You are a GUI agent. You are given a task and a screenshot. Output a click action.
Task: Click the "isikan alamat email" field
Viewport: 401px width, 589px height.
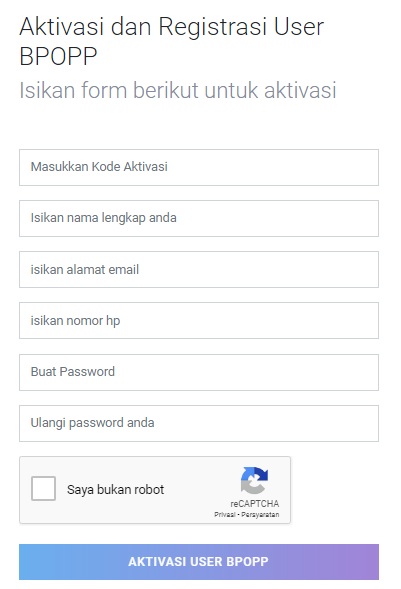coord(199,269)
